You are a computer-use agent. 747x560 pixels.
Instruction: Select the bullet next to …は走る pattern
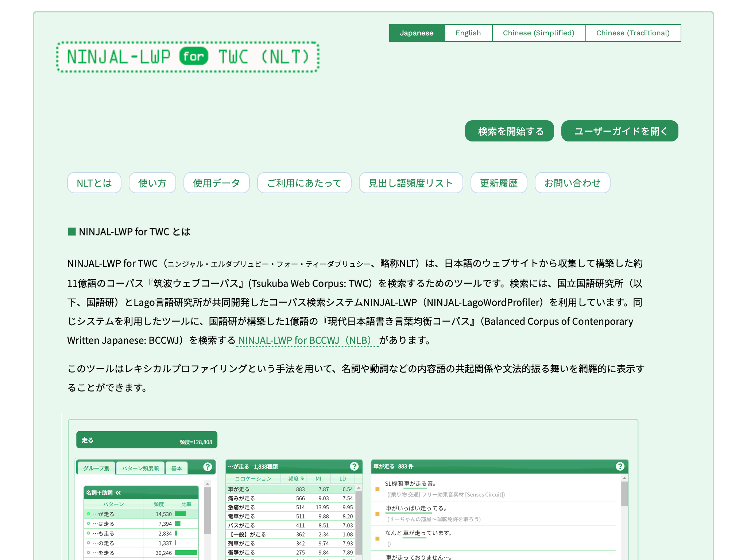point(88,524)
